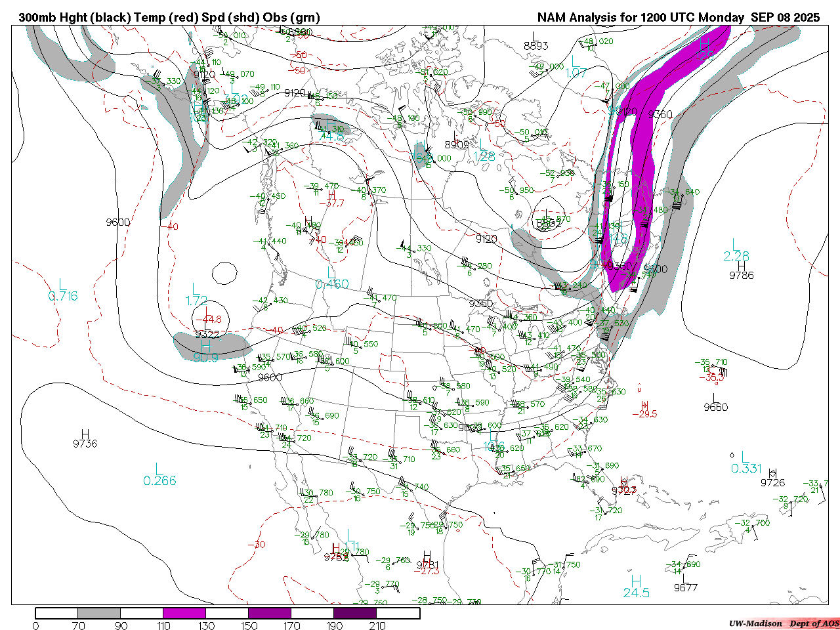Click the legend scale number 150
Screen dimensions: 840x630
249,626
